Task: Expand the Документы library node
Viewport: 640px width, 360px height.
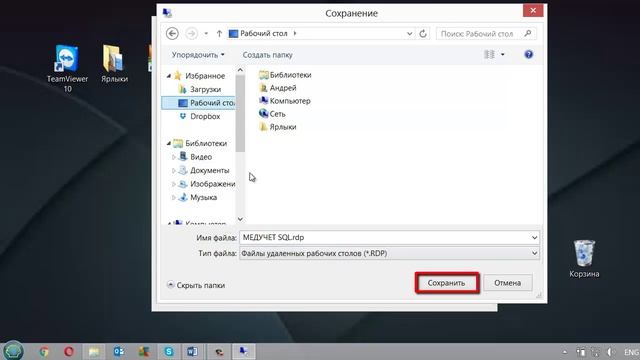Action: (173, 170)
